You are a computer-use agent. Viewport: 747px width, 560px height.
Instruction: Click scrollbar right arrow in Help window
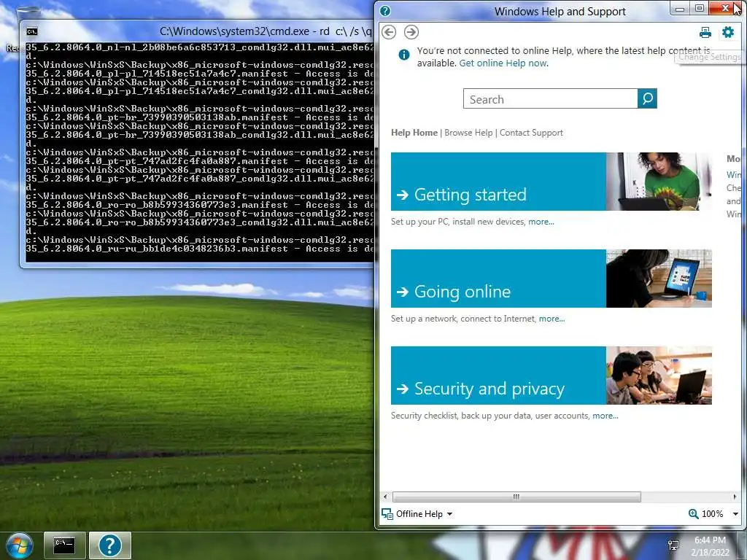(x=734, y=497)
